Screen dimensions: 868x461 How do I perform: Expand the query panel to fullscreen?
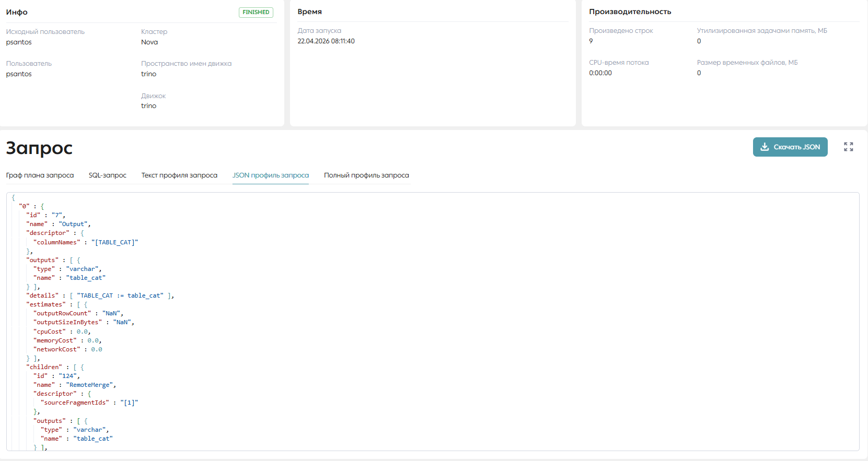[x=848, y=147]
